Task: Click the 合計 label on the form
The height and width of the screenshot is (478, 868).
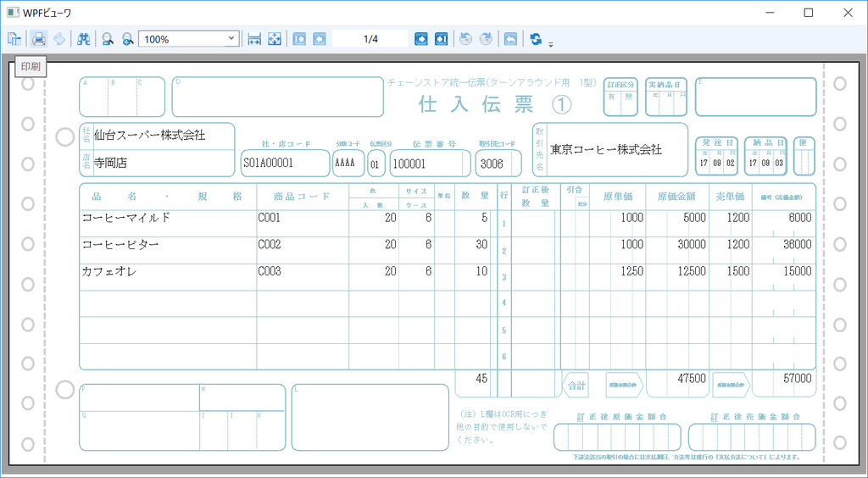Action: 576,386
